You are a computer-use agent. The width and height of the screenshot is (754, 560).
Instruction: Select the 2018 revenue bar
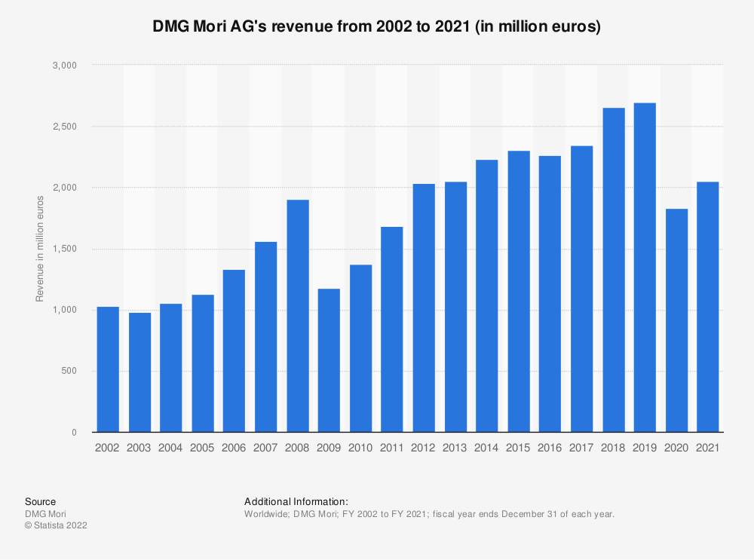613,270
